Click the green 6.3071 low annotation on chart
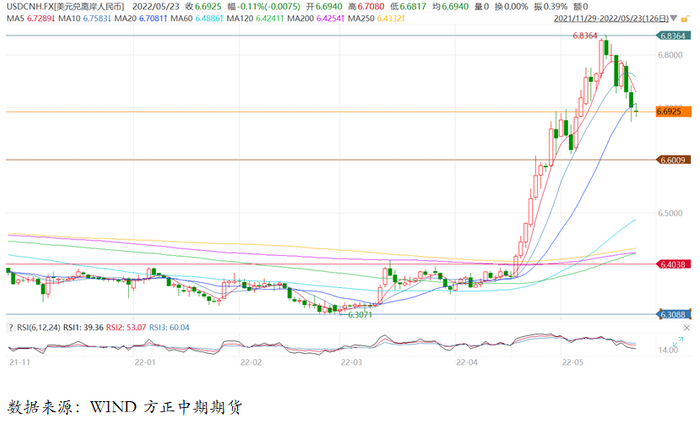 coord(360,315)
